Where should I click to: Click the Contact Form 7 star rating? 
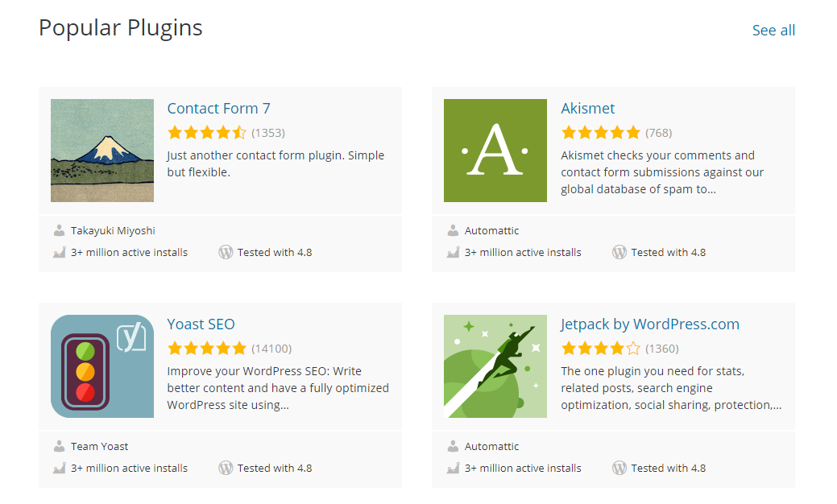(x=206, y=133)
